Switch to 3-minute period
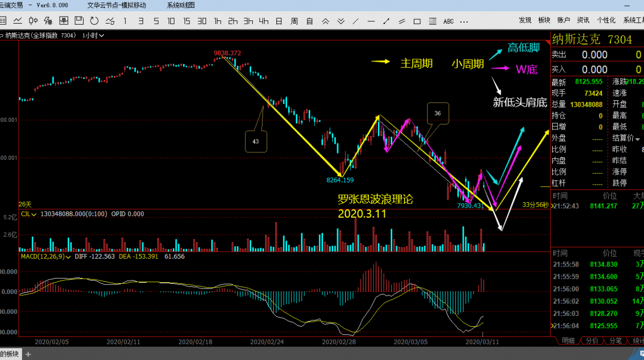 [141, 21]
